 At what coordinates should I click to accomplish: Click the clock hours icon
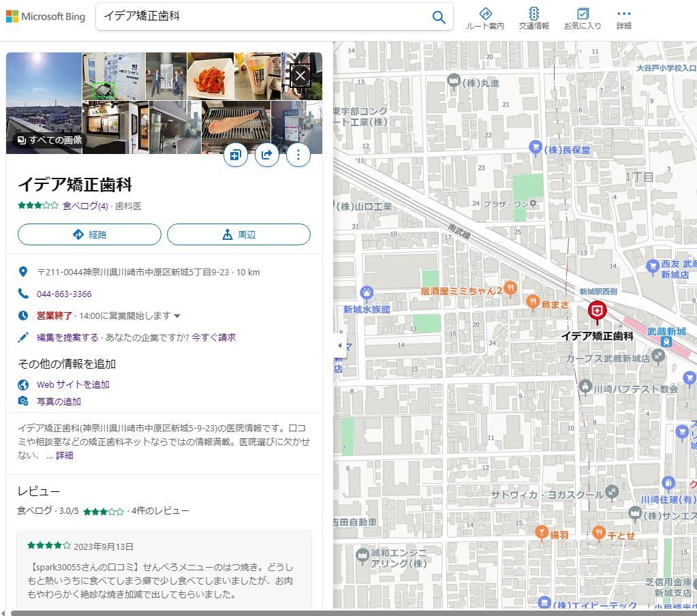click(23, 315)
